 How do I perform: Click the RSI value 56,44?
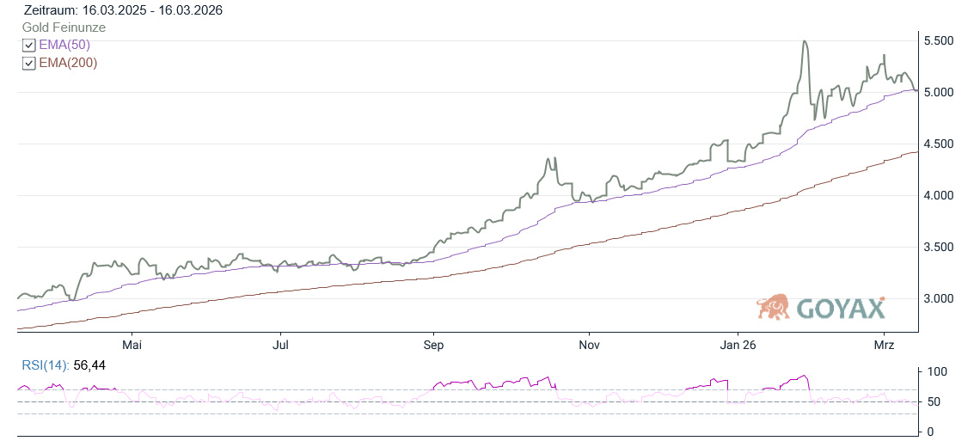[88, 365]
